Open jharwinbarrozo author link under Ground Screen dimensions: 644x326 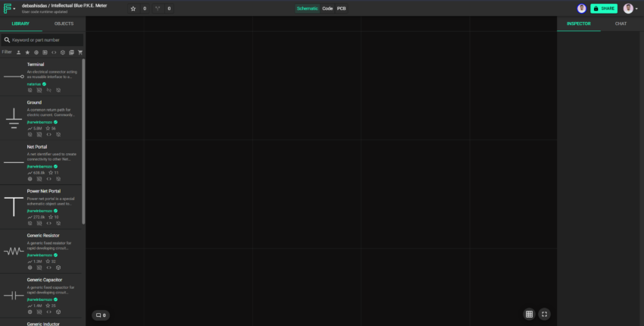[40, 122]
